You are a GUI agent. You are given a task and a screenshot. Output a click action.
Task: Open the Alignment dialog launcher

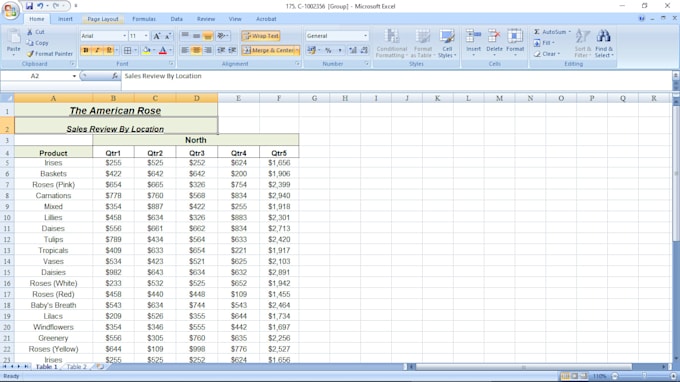click(x=298, y=64)
